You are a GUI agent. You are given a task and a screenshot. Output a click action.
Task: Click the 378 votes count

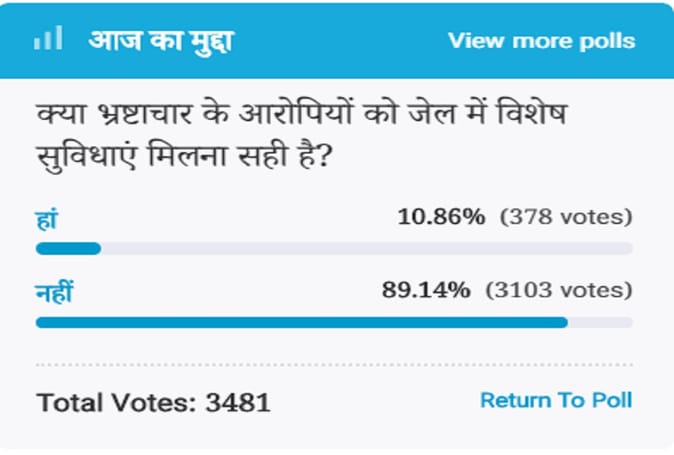[566, 217]
